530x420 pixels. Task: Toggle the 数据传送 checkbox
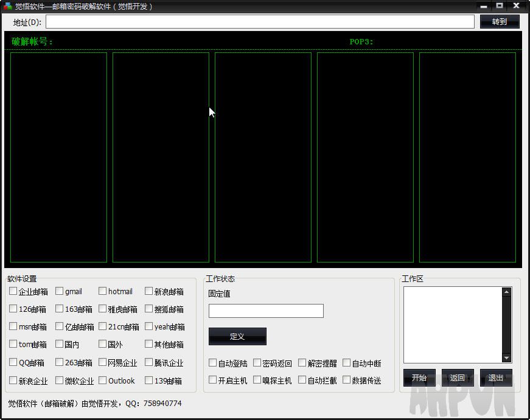pyautogui.click(x=347, y=380)
